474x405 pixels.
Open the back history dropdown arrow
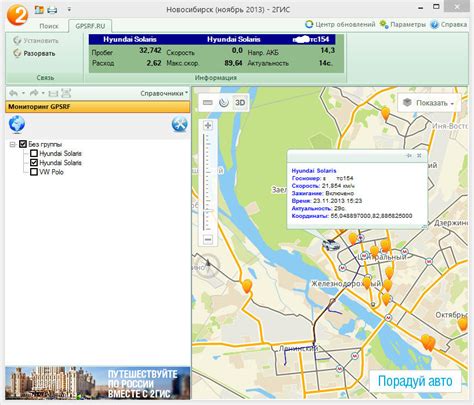23,93
